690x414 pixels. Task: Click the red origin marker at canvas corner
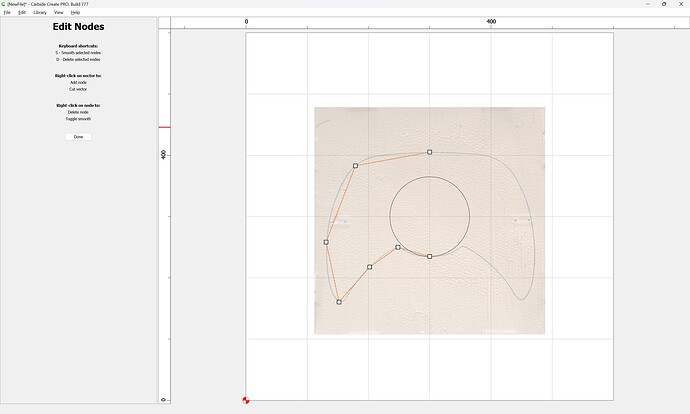click(x=246, y=400)
